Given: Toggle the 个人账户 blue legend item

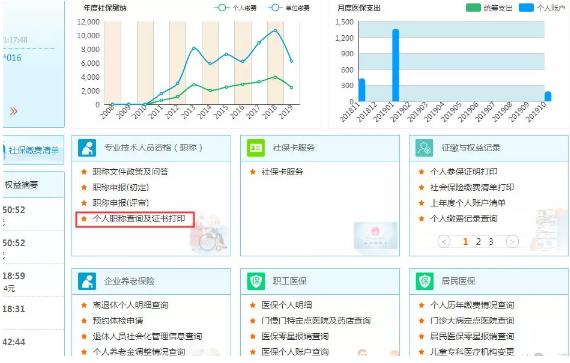Looking at the screenshot, I should [x=542, y=8].
